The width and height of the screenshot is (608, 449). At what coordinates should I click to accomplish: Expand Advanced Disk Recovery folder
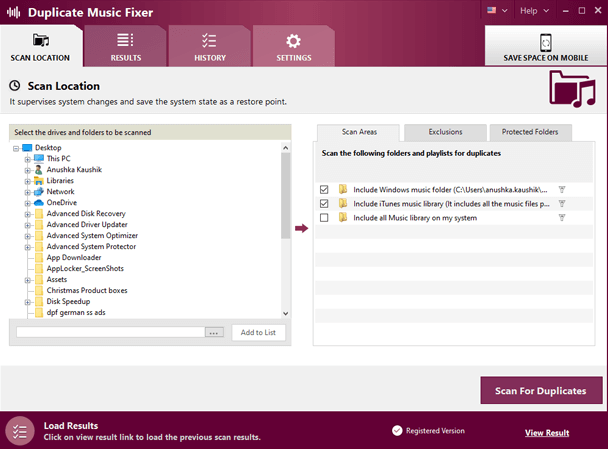pos(28,214)
